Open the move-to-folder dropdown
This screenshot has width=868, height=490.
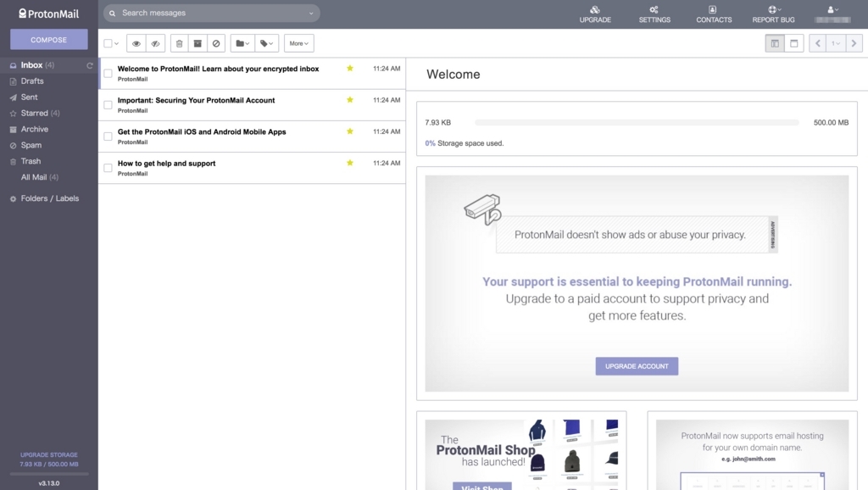point(242,43)
